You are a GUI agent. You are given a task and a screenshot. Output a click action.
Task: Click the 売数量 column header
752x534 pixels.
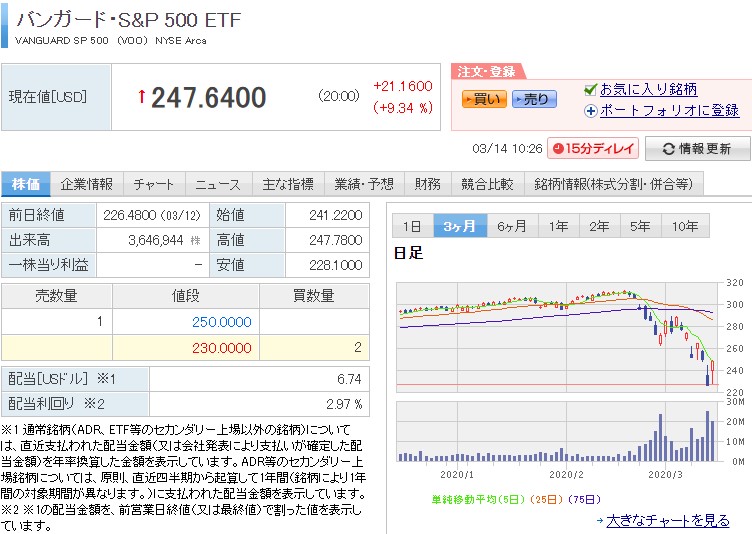coord(57,296)
